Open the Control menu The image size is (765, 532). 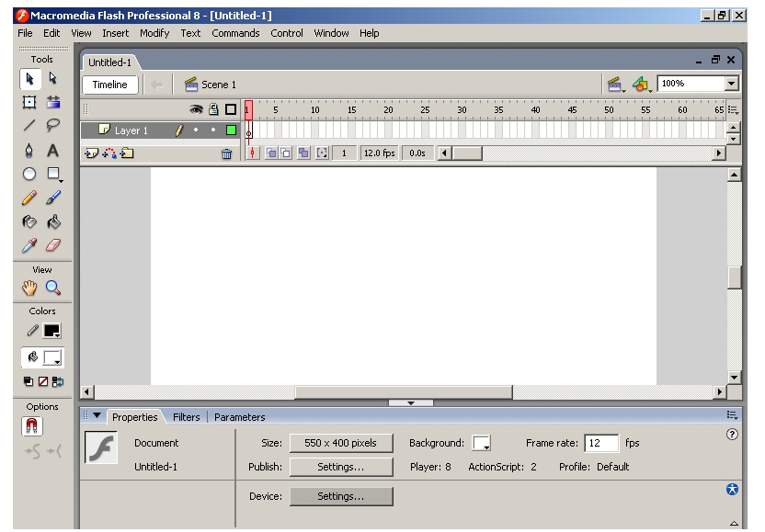coord(286,33)
